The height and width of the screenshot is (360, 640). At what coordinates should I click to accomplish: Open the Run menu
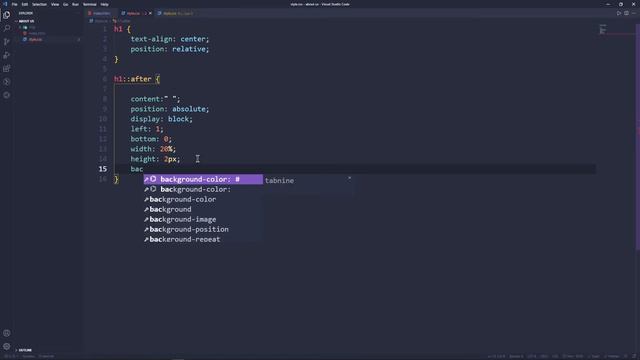point(76,4)
